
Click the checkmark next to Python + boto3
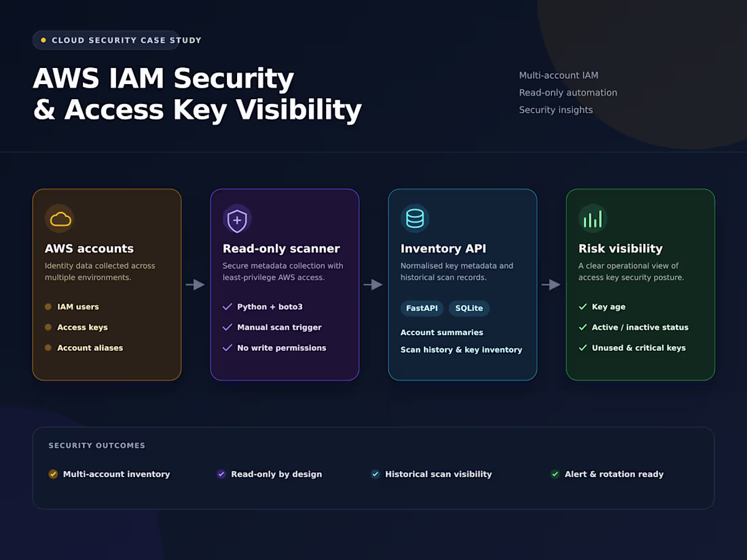pyautogui.click(x=227, y=307)
